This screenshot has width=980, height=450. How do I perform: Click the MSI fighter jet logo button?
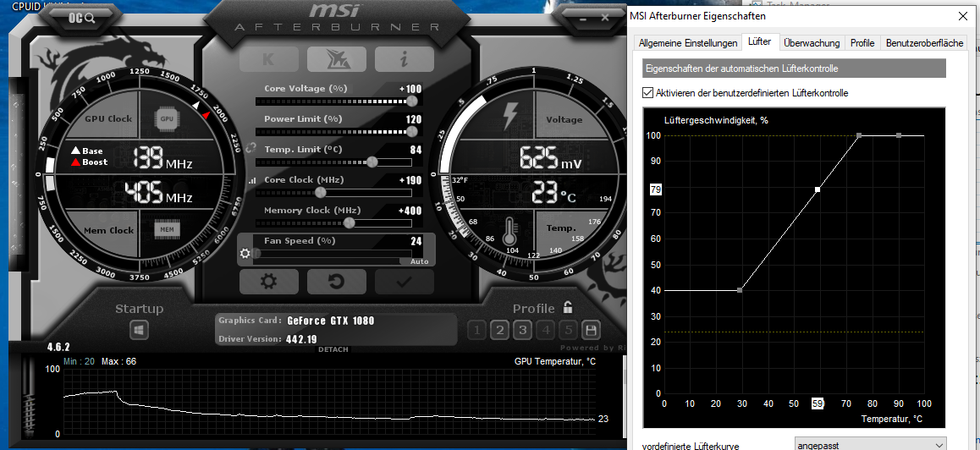pos(337,59)
